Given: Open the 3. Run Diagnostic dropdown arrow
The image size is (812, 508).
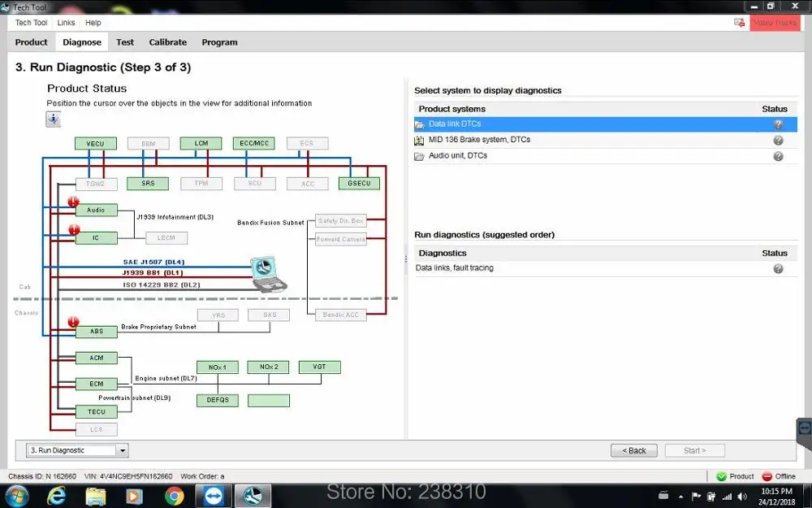Looking at the screenshot, I should point(123,450).
